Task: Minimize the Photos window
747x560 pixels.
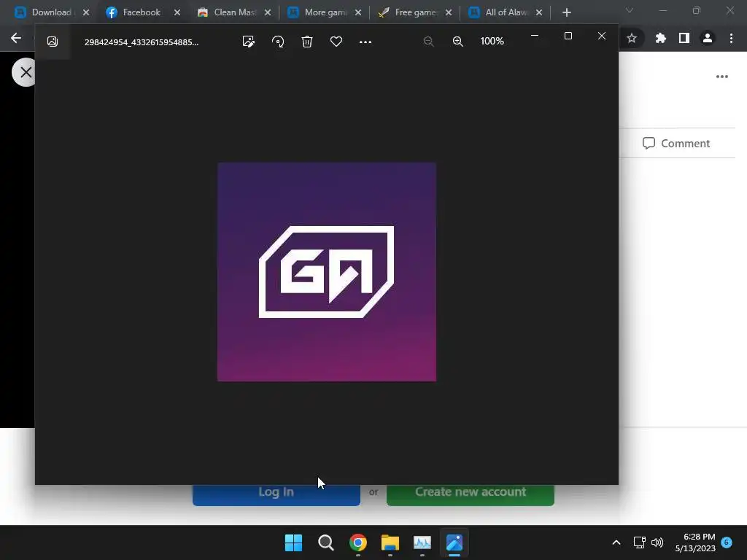Action: point(535,36)
